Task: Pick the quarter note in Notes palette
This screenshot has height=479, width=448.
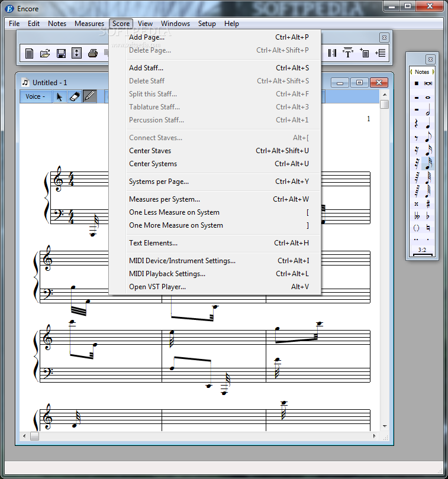Action: [x=428, y=124]
